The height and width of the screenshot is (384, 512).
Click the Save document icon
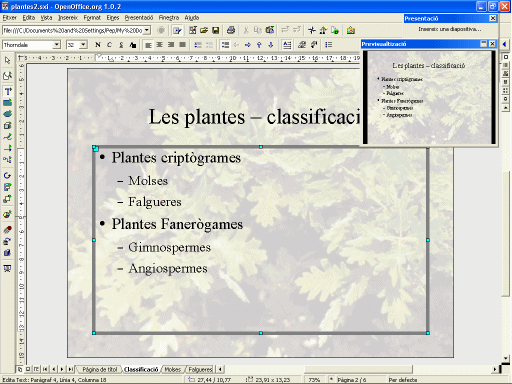215,30
